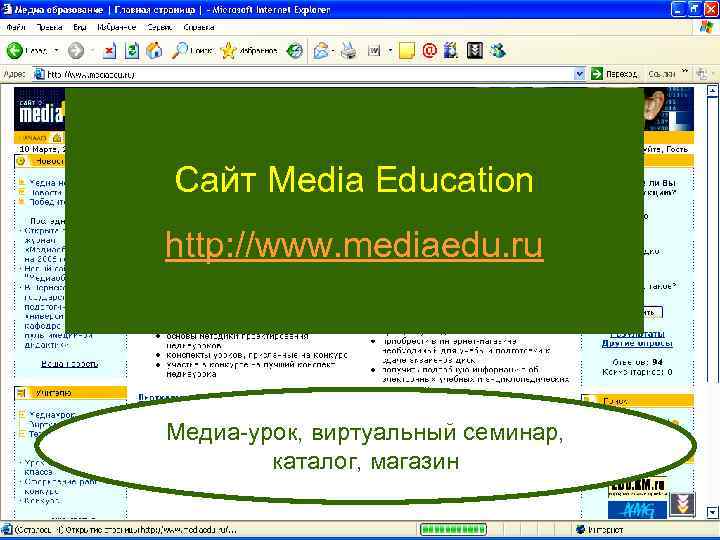Click the scrollbar down arrow
Image resolution: width=720 pixels, height=540 pixels.
click(712, 512)
